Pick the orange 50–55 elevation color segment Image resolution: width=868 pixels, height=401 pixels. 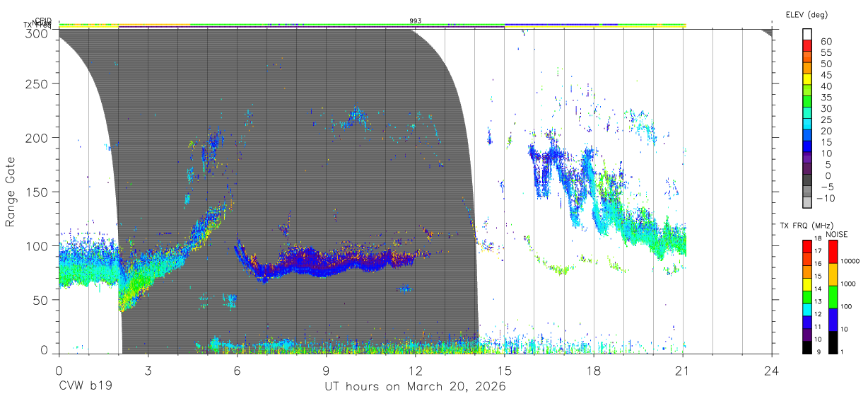[808, 57]
